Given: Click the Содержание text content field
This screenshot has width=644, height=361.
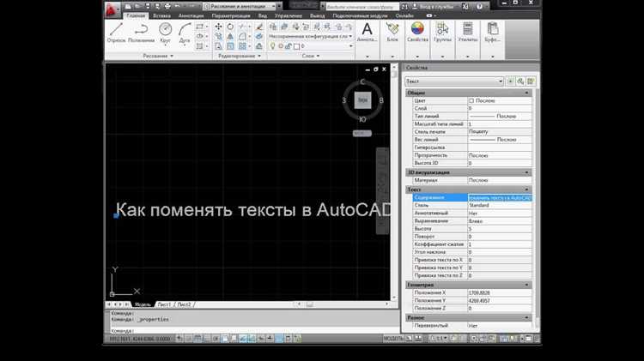Looking at the screenshot, I should (x=500, y=197).
